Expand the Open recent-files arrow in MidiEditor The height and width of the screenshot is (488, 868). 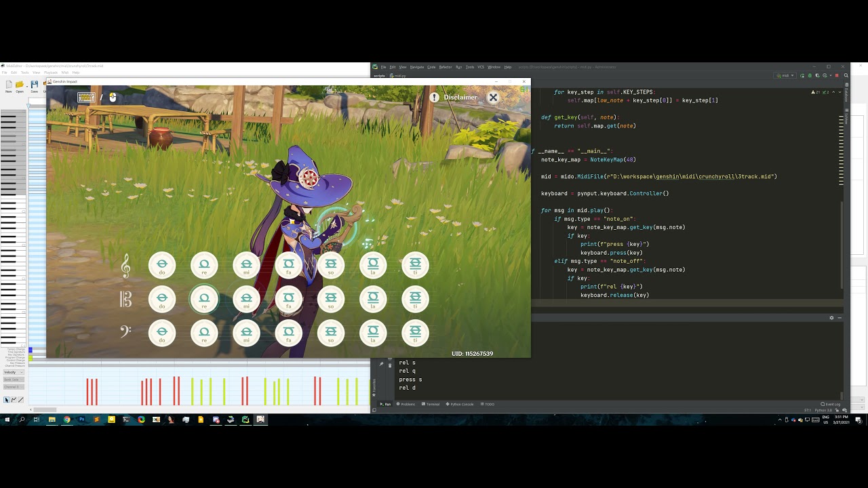point(26,85)
